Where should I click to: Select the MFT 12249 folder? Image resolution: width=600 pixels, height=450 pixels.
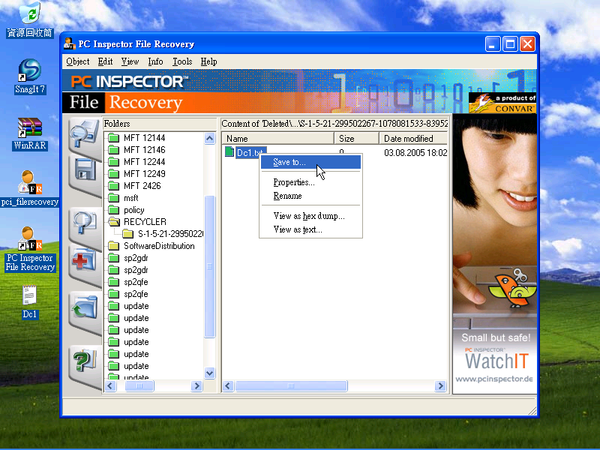coord(144,174)
